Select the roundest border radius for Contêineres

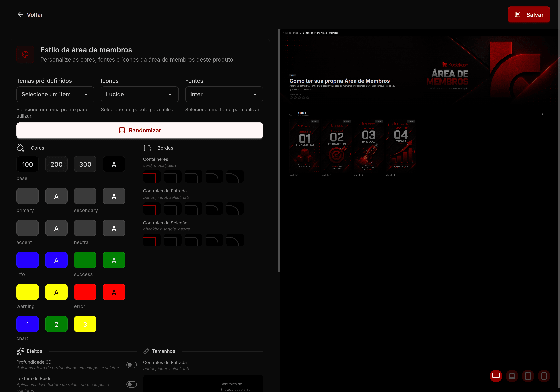(x=235, y=177)
